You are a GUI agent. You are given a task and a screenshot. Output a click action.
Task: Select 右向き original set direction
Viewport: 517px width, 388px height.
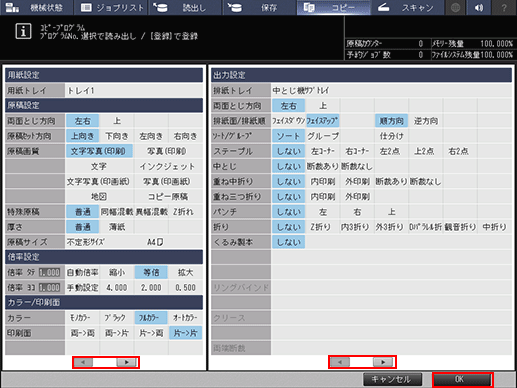click(x=185, y=136)
